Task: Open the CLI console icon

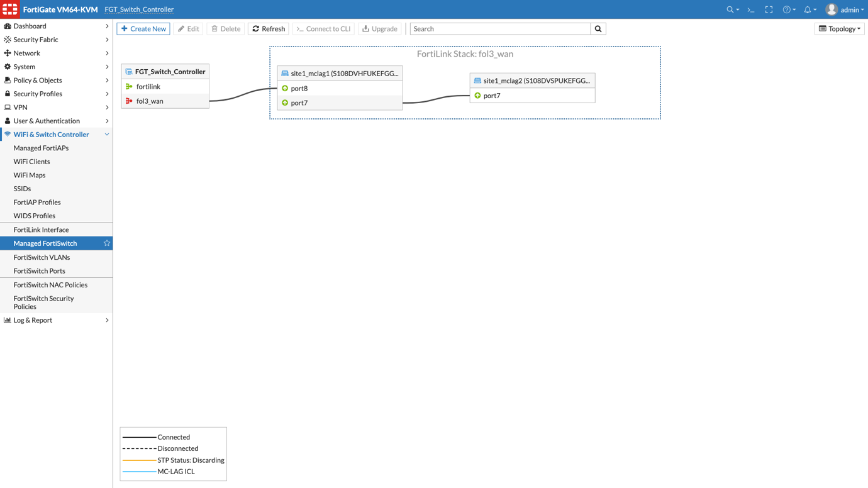Action: tap(750, 9)
